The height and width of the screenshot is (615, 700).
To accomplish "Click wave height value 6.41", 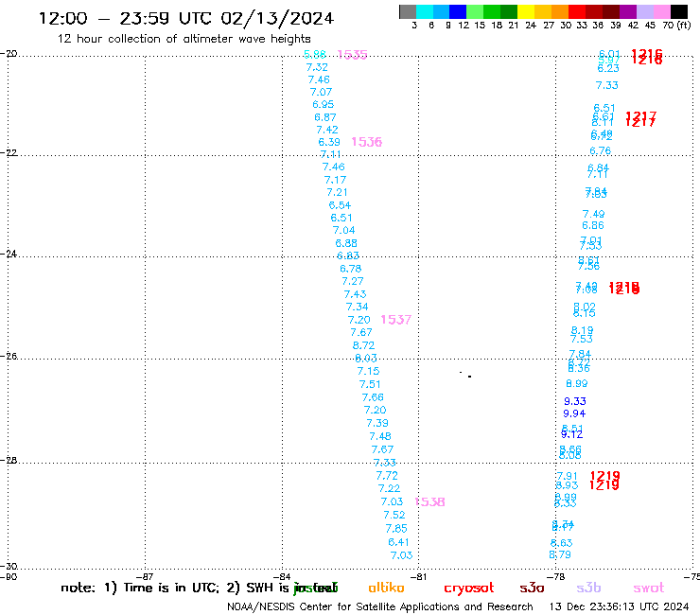I will click(398, 542).
